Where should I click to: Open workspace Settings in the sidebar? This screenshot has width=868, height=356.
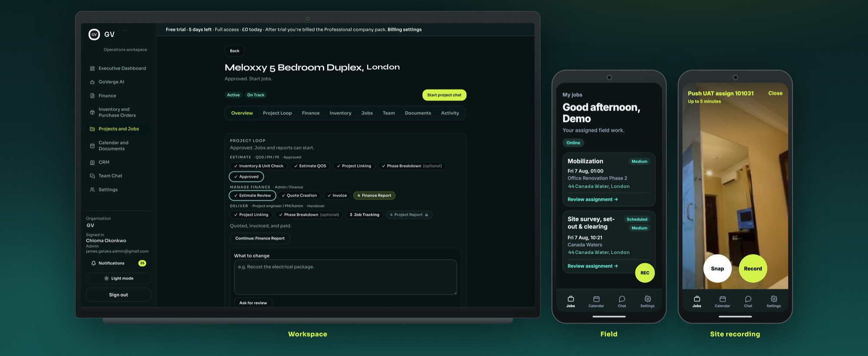pyautogui.click(x=104, y=189)
